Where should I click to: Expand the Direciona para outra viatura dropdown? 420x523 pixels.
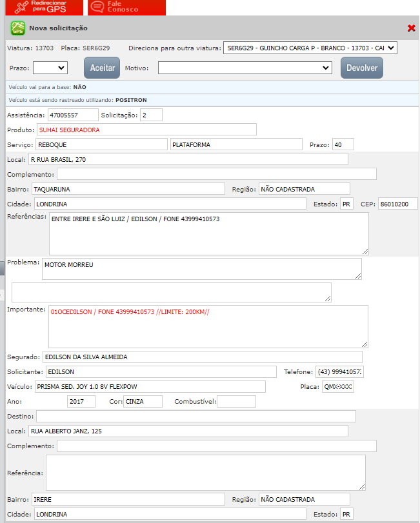(310, 48)
